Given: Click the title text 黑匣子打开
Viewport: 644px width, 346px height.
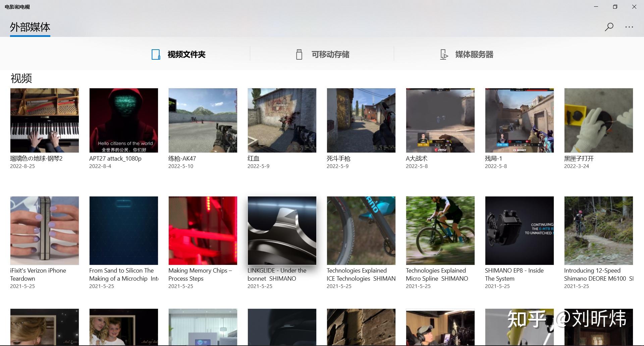Looking at the screenshot, I should [579, 158].
